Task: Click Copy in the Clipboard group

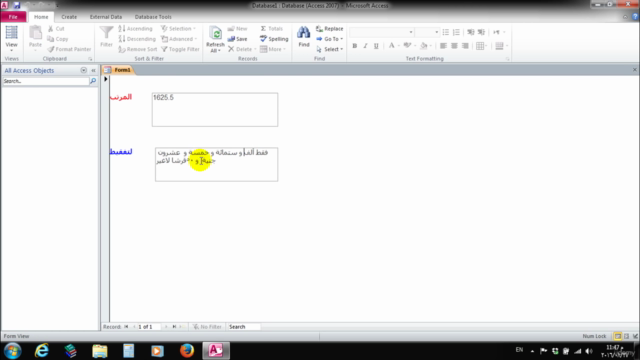Action: (58, 39)
